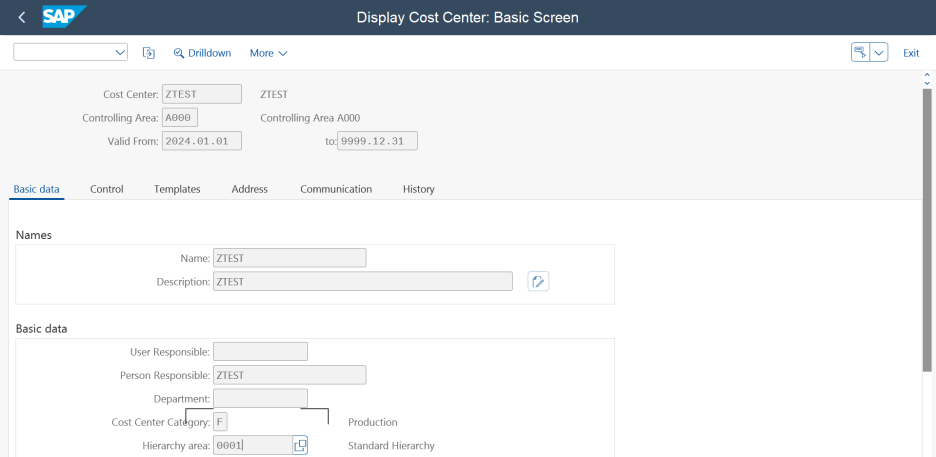Click the Department field

pyautogui.click(x=260, y=399)
